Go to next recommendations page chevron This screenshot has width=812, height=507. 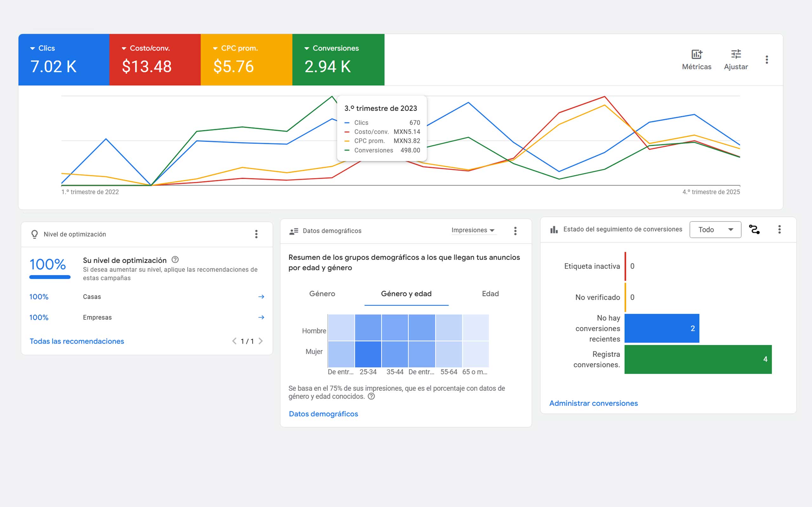(261, 341)
